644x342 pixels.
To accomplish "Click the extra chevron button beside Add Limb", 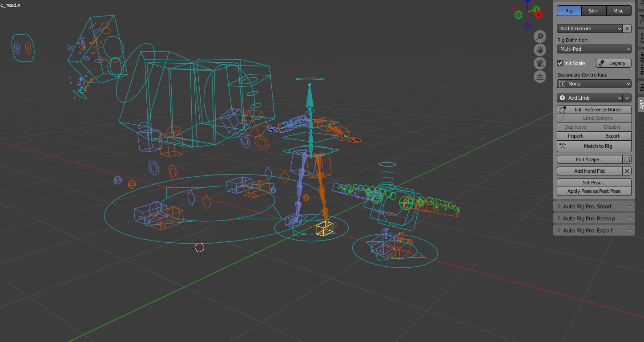I will tap(627, 98).
